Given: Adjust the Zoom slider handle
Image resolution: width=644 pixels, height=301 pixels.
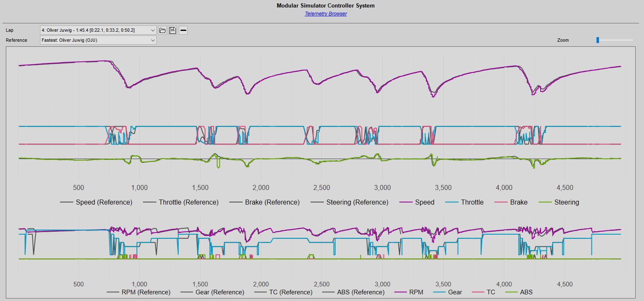Looking at the screenshot, I should (598, 40).
